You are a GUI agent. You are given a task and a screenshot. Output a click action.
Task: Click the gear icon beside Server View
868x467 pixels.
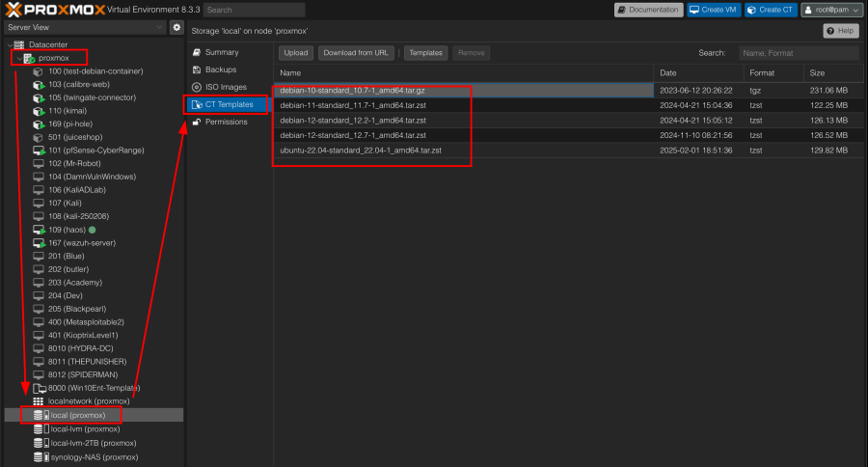tap(176, 28)
